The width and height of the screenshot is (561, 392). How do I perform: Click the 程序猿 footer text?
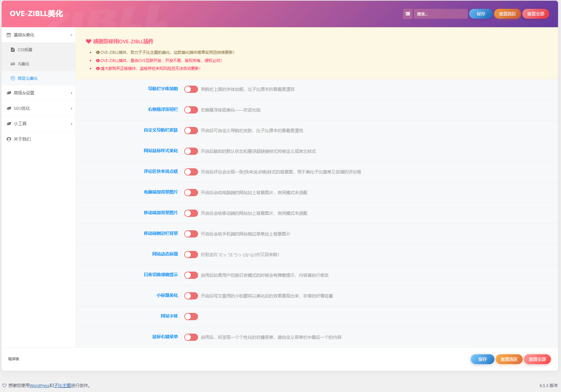[14, 359]
